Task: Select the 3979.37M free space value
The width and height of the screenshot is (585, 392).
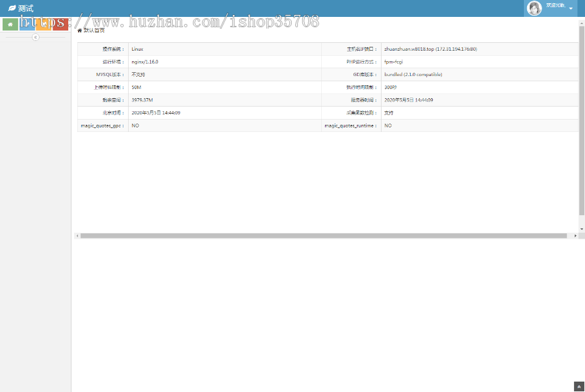Action: [142, 100]
